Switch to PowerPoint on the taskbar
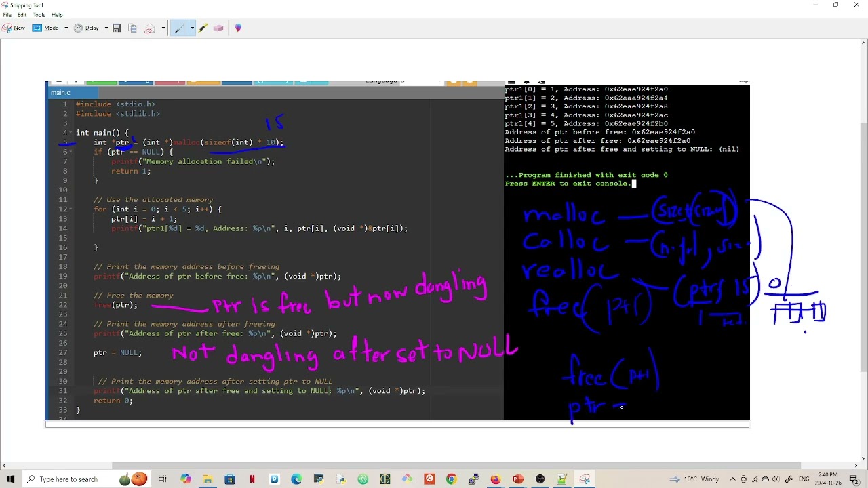 (x=517, y=479)
